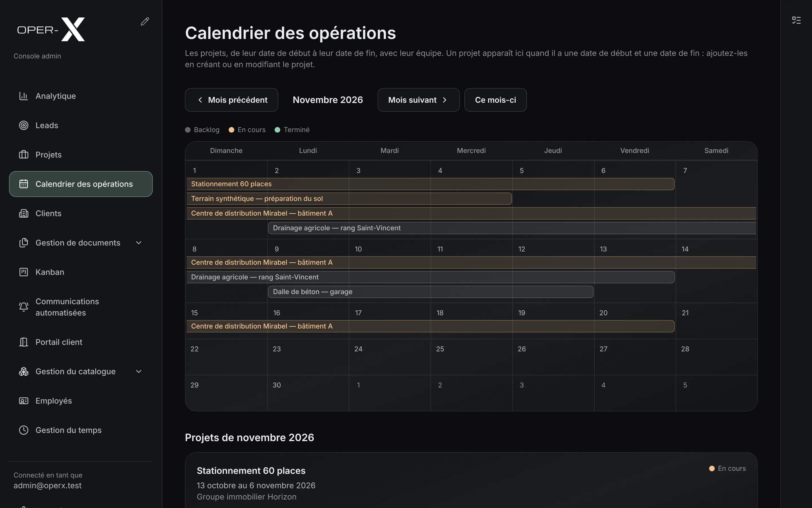Select day 30 in the calendar

pyautogui.click(x=308, y=393)
